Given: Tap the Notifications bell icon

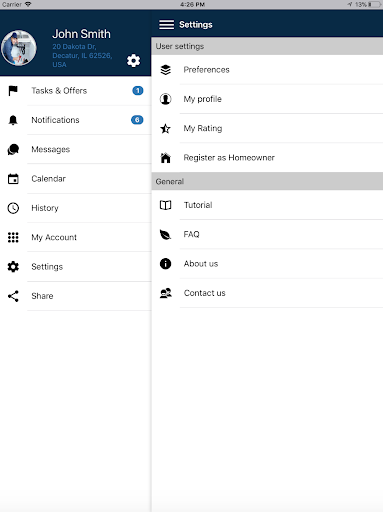Looking at the screenshot, I should [13, 120].
